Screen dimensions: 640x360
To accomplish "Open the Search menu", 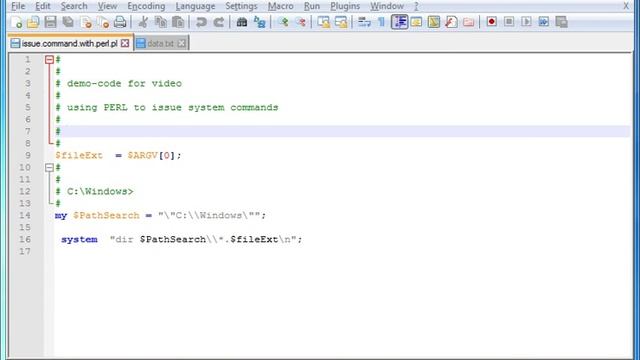I will [74, 6].
